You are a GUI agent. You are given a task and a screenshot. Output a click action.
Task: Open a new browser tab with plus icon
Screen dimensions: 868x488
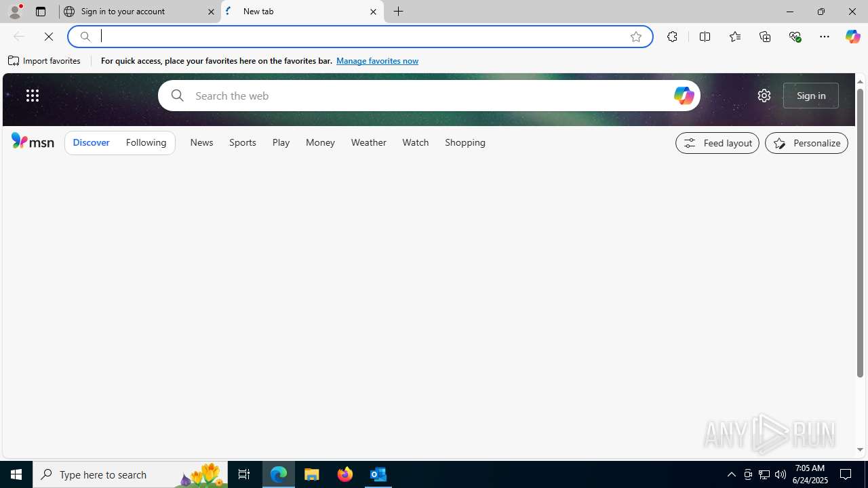[x=399, y=12]
